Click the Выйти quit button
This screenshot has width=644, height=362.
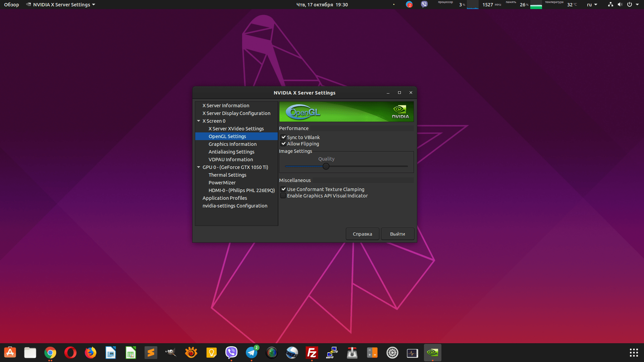click(397, 234)
